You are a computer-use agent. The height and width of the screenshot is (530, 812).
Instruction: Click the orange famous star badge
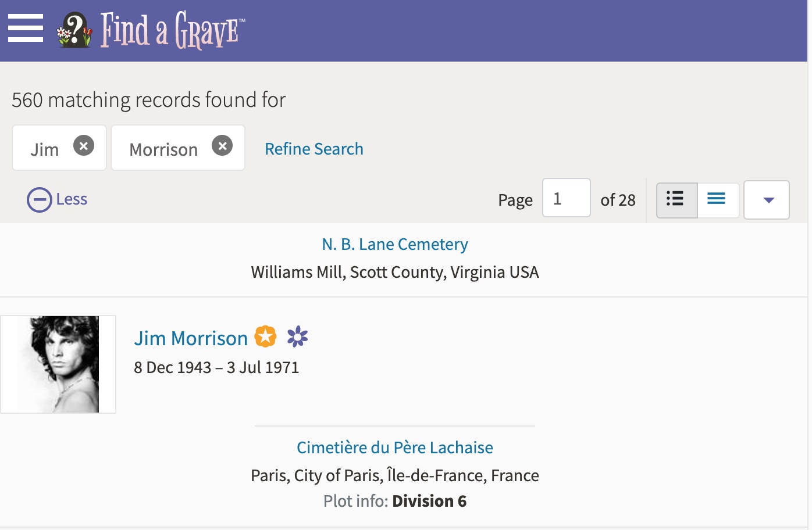266,336
